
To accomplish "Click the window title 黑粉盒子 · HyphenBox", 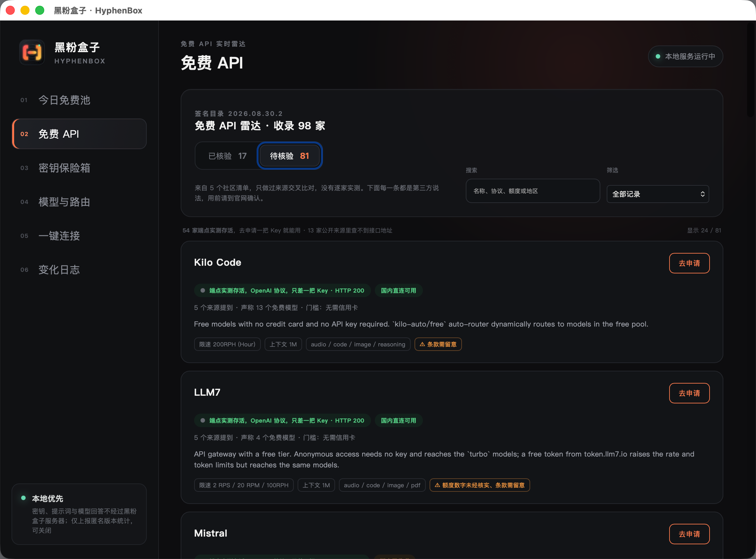I will click(98, 11).
